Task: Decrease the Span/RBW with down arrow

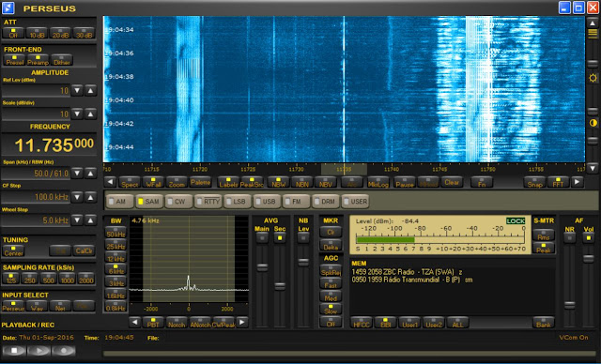Action: (77, 173)
